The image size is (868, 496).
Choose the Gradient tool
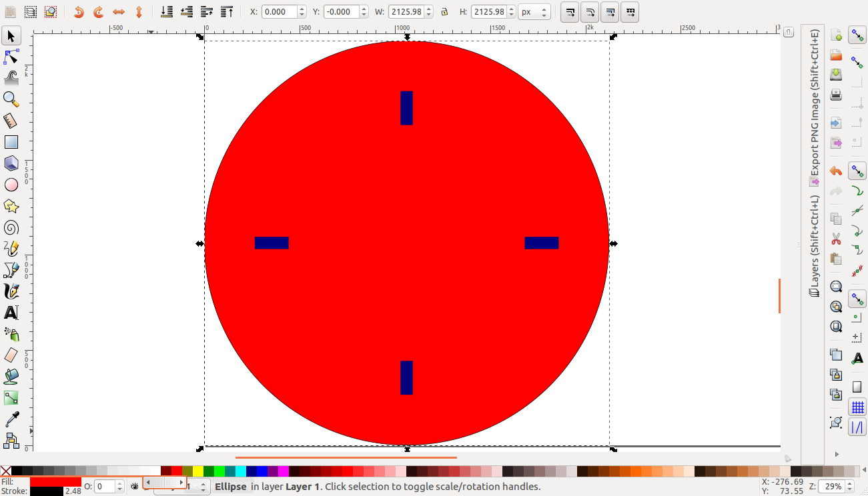coord(11,398)
